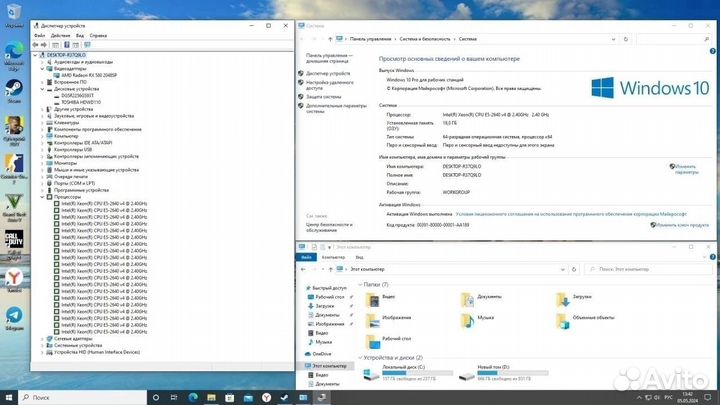Expand the Мониторы node
The width and height of the screenshot is (720, 405).
click(x=42, y=163)
